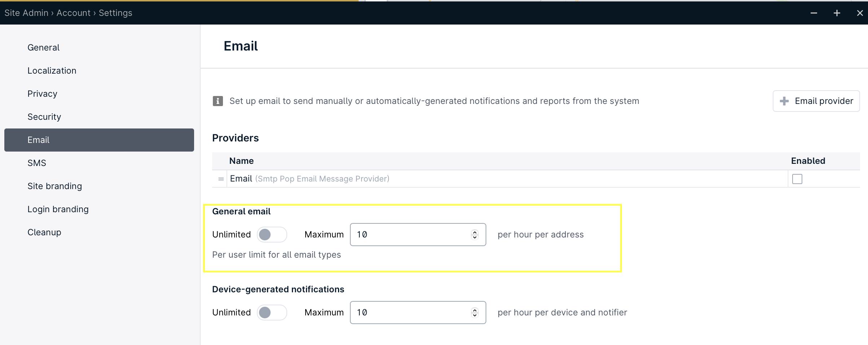This screenshot has width=868, height=345.
Task: Toggle Unlimited for Device-generated notifications
Action: tap(272, 313)
